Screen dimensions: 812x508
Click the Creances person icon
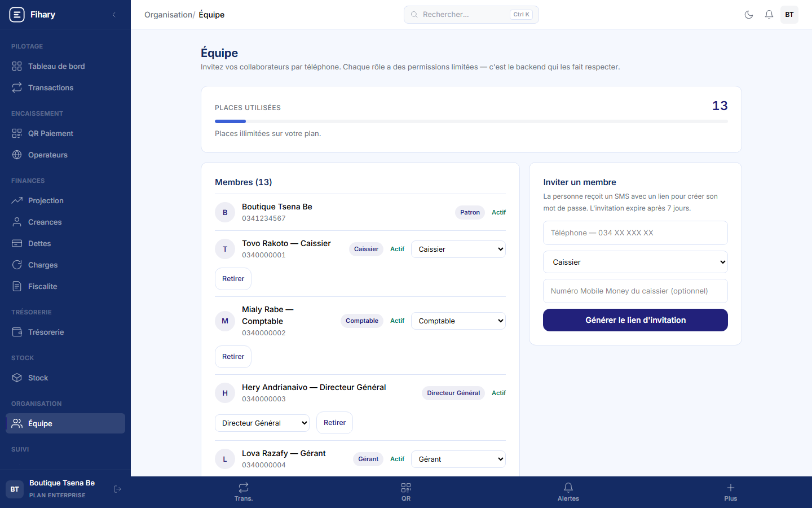[x=17, y=222]
